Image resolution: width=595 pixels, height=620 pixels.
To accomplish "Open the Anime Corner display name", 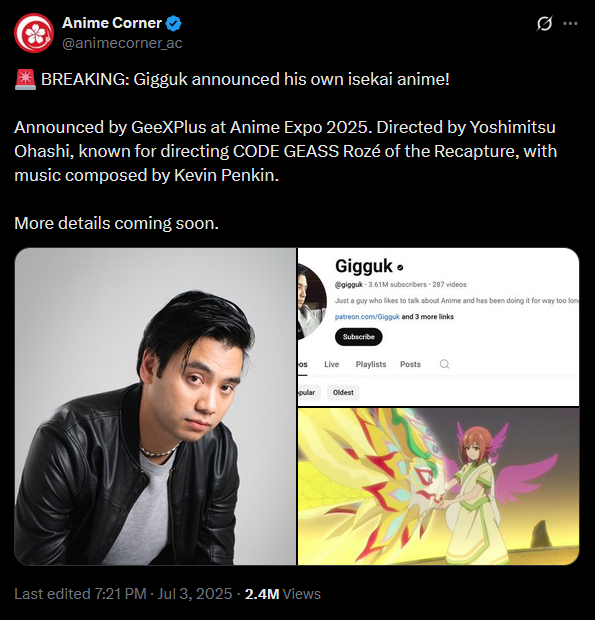I will tap(112, 23).
